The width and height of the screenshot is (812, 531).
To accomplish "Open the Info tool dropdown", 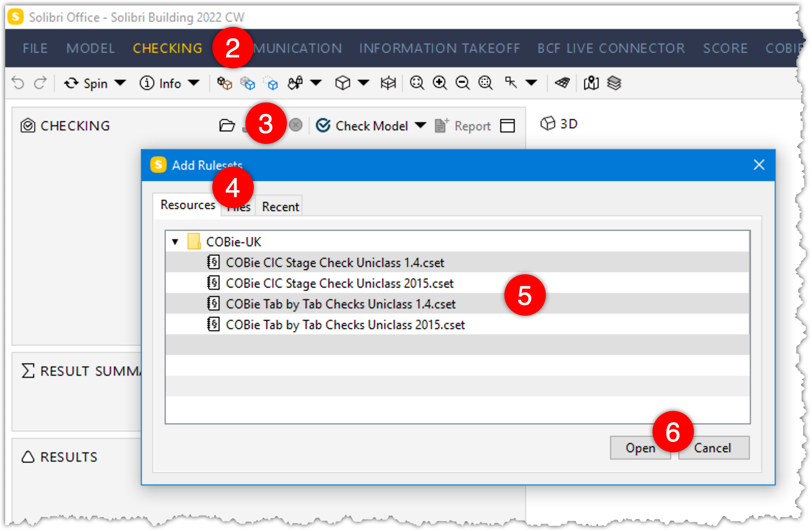I will (194, 83).
